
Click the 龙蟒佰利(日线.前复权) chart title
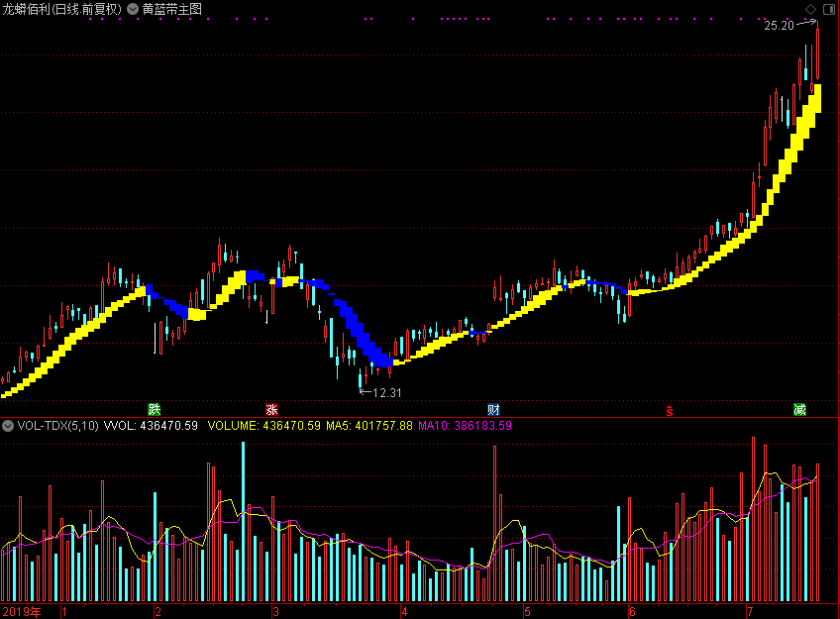tap(62, 9)
